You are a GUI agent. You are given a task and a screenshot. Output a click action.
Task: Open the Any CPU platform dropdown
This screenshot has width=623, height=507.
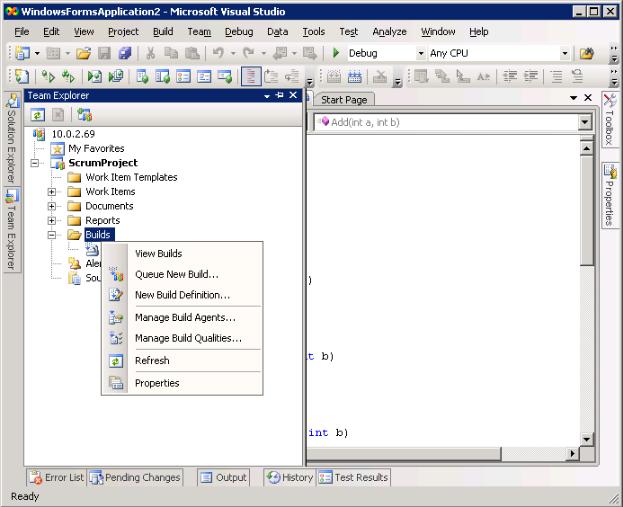click(x=565, y=53)
